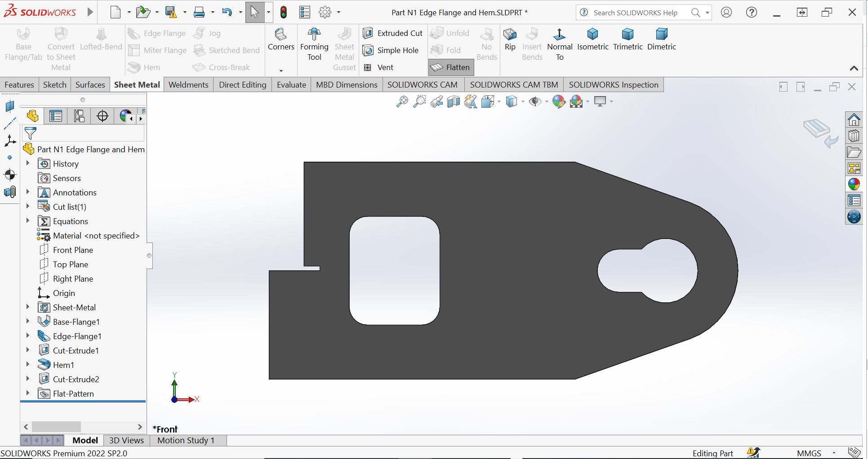Open Design Library icon in task pane
This screenshot has height=459, width=868.
coord(854,136)
